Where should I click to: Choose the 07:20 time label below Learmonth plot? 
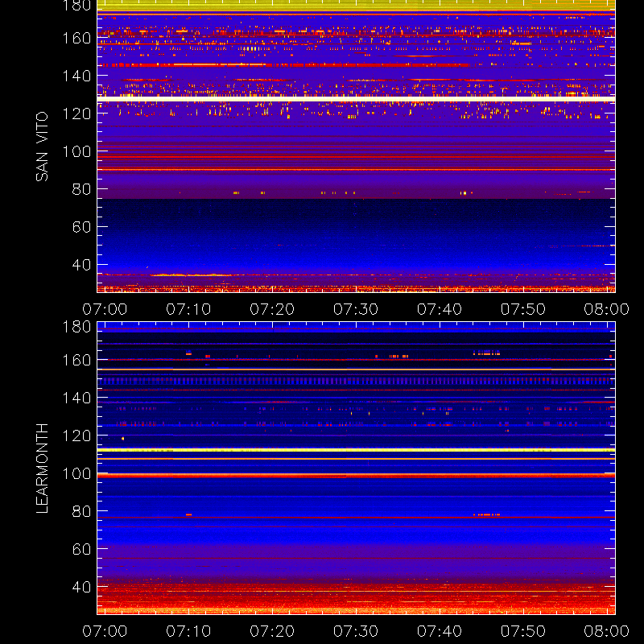pos(272,631)
